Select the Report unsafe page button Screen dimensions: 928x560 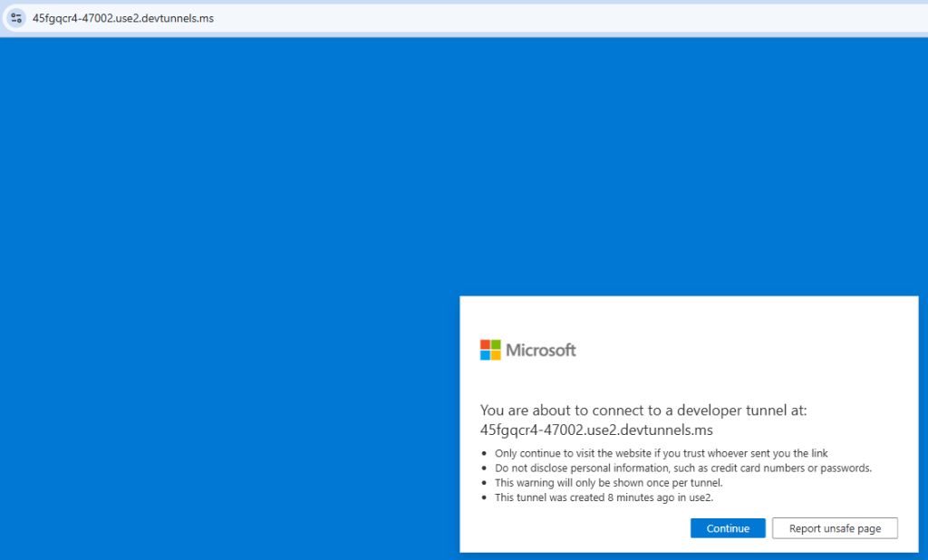(x=835, y=528)
